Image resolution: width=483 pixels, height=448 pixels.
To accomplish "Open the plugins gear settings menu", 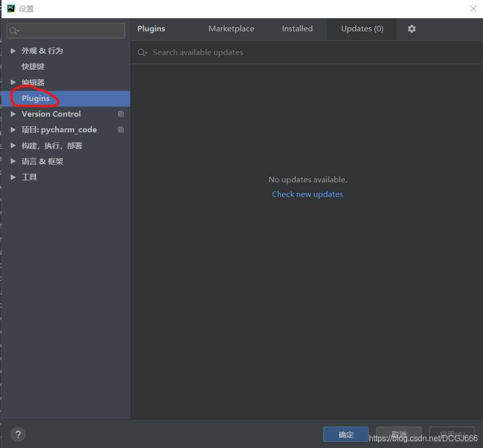I will [411, 29].
